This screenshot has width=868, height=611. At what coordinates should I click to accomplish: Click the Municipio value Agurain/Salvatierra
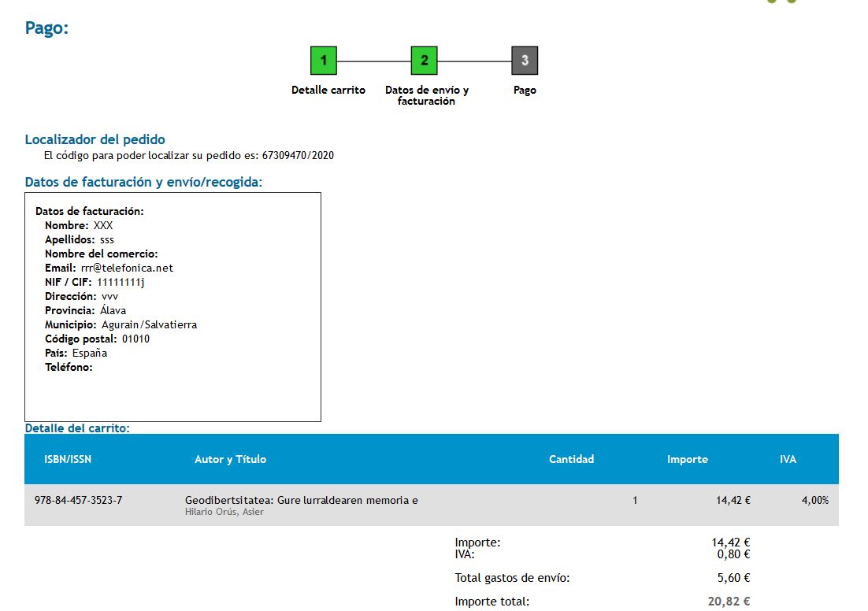(x=149, y=324)
